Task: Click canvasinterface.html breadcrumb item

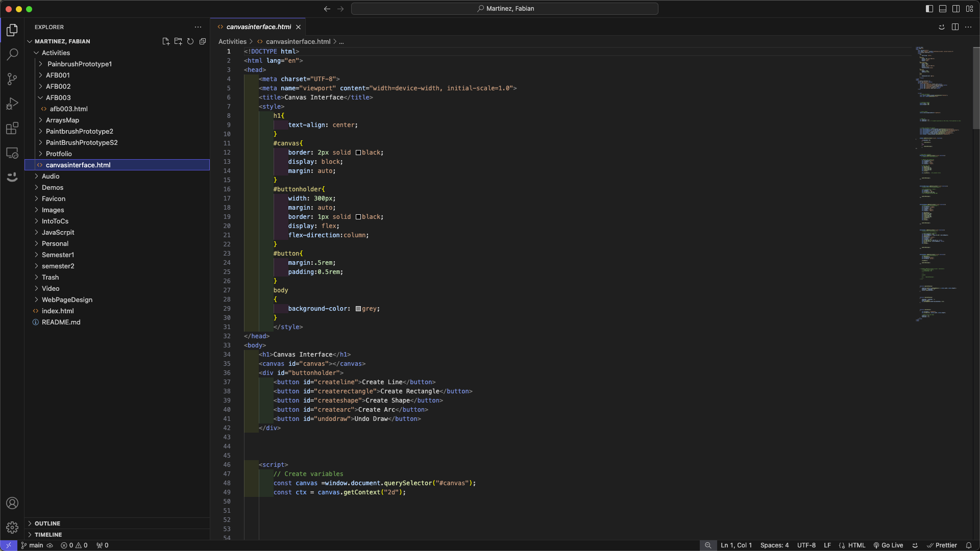Action: tap(294, 42)
